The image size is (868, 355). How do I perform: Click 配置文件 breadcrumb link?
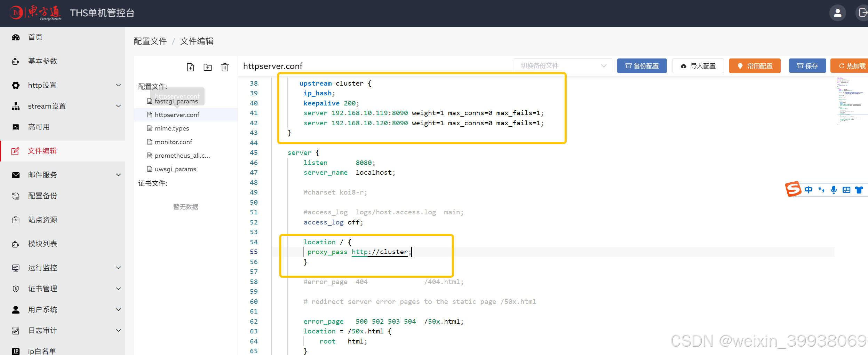tap(150, 41)
